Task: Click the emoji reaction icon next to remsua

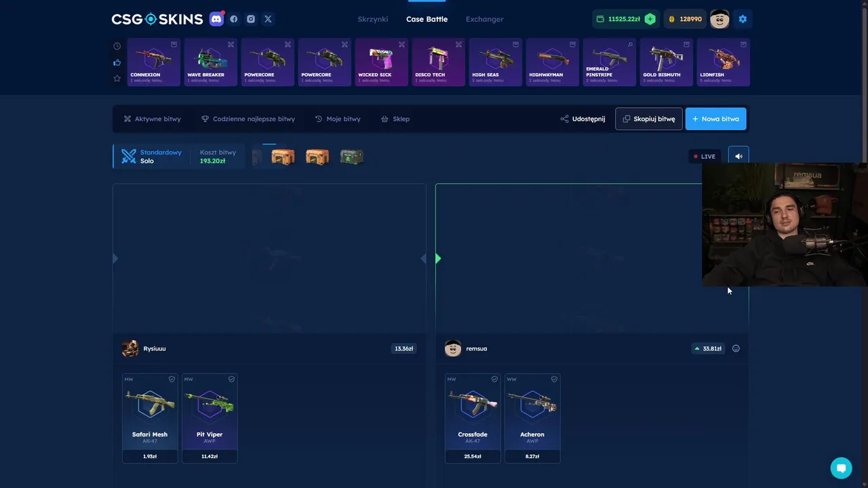Action: 736,348
